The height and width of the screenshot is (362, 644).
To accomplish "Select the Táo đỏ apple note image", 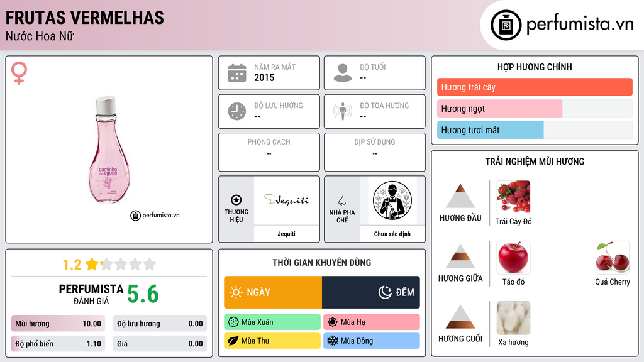I will tap(513, 257).
